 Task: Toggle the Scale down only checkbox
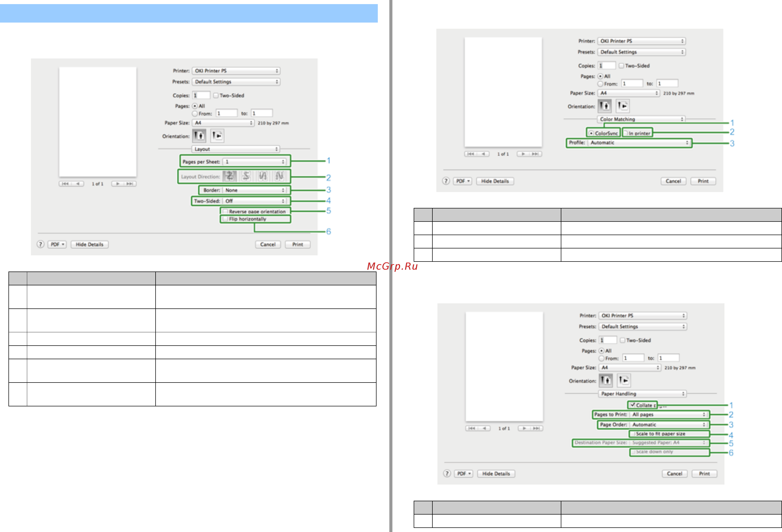[x=633, y=452]
